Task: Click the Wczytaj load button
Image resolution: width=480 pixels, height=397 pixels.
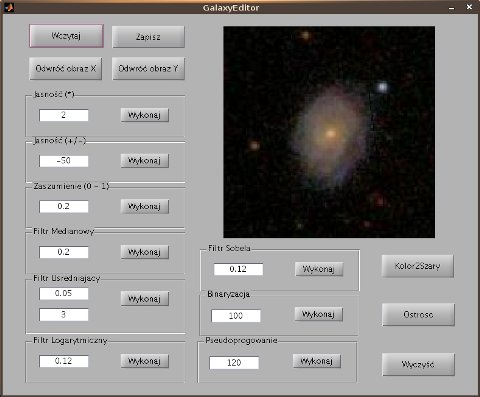Action: 66,36
